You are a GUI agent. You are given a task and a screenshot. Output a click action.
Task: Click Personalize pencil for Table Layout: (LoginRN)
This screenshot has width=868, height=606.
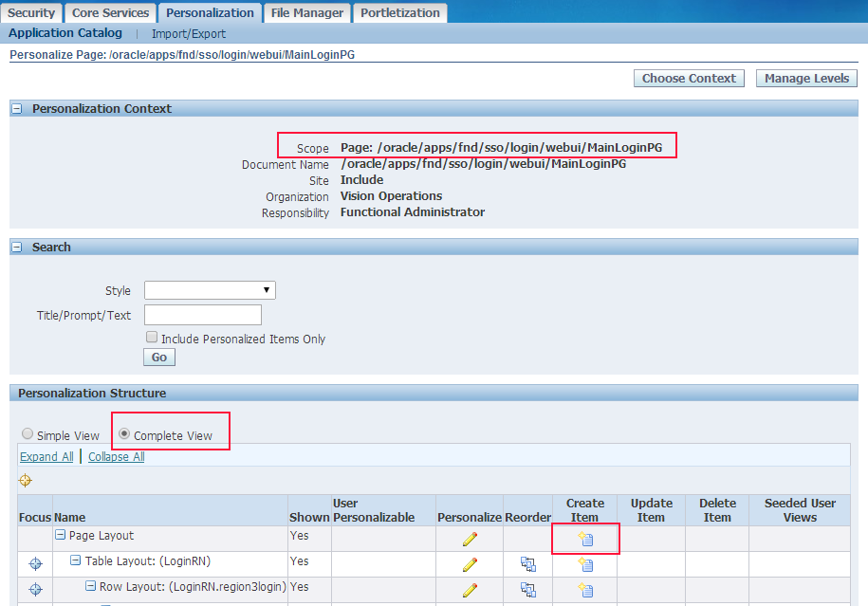point(470,564)
